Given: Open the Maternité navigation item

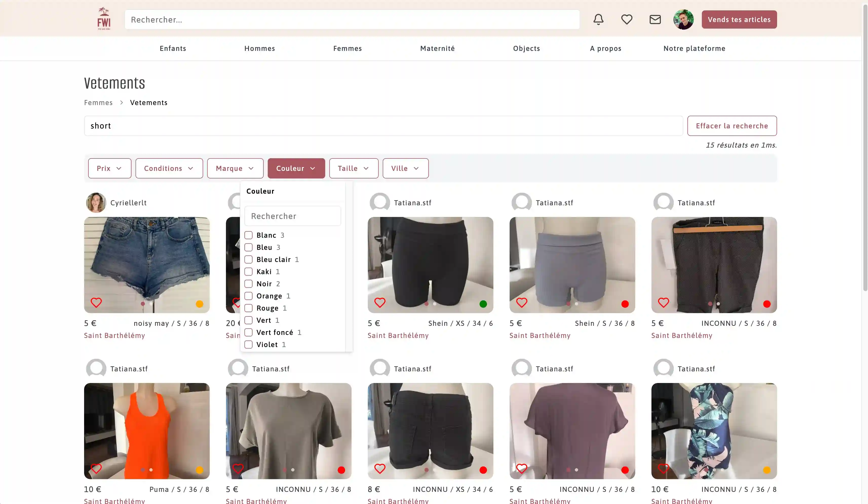Looking at the screenshot, I should [x=437, y=49].
